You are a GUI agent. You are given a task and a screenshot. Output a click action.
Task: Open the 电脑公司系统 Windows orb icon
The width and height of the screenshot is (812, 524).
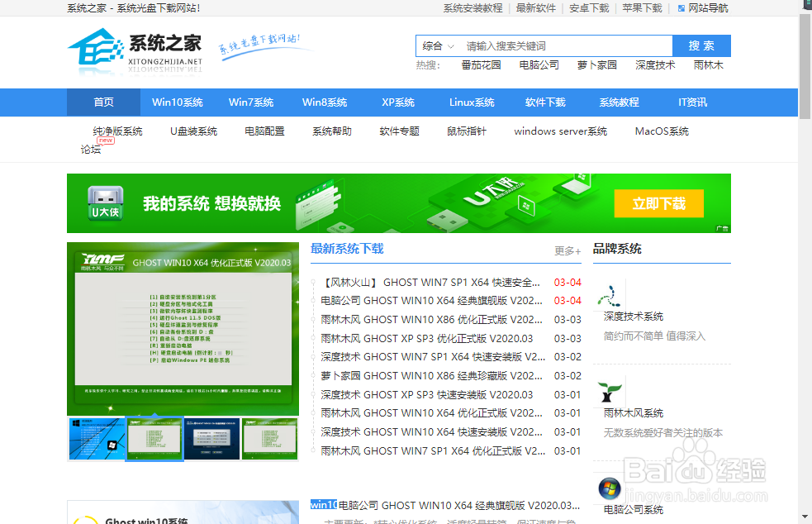point(610,488)
